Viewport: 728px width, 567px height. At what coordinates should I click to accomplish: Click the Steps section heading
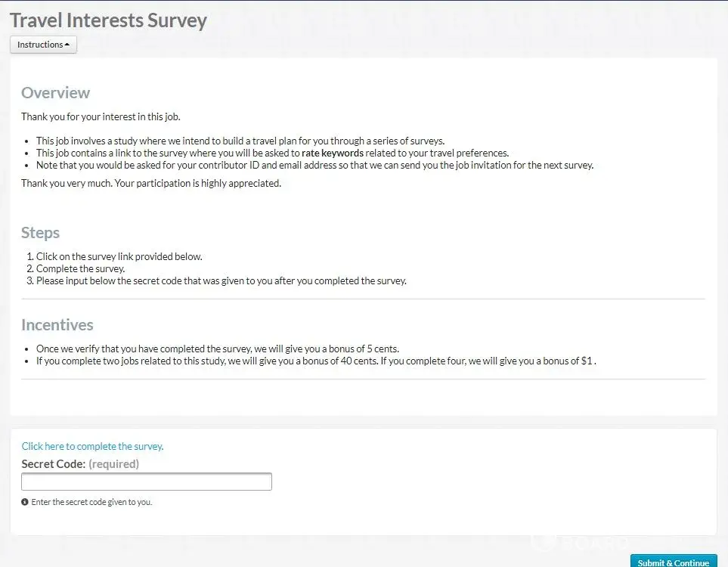click(40, 233)
